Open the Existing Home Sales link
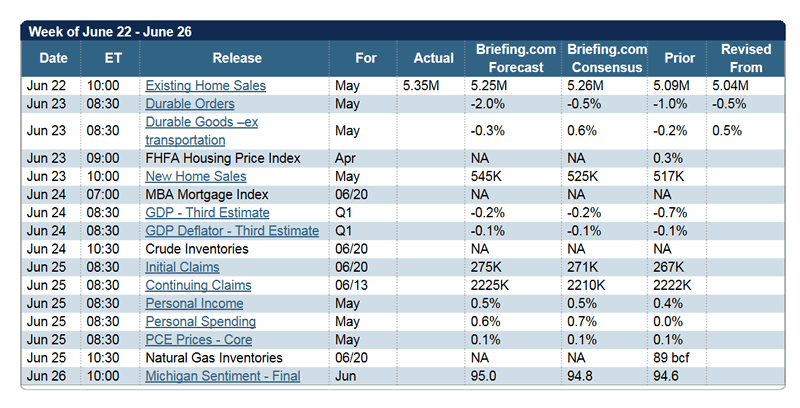 click(205, 86)
